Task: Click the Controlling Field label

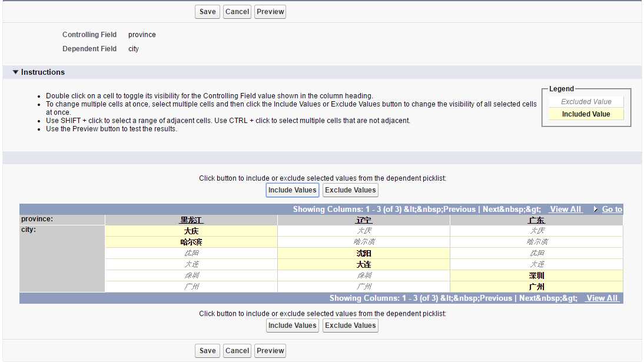Action: coord(89,35)
